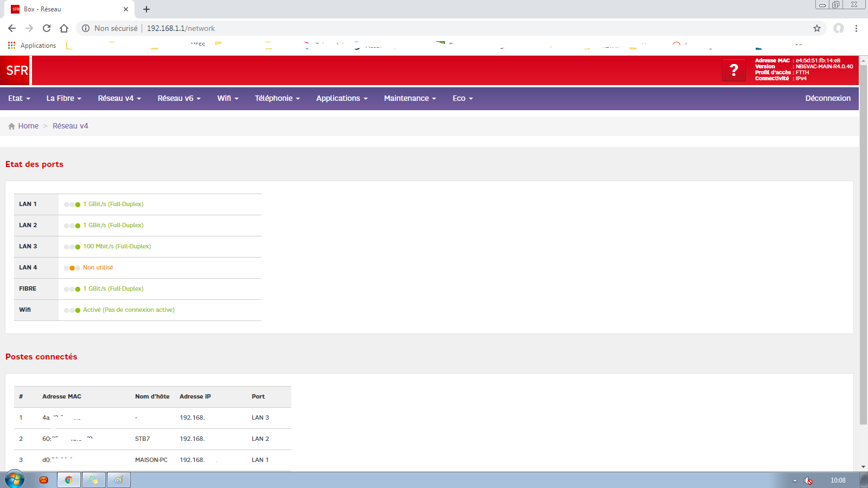Bookmark page with star icon
Viewport: 868px width, 488px height.
[816, 28]
